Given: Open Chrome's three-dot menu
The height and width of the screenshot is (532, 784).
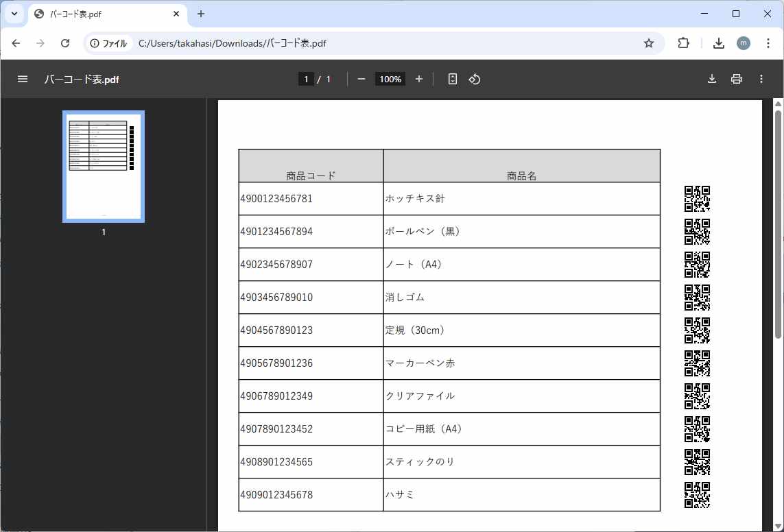Looking at the screenshot, I should (x=769, y=43).
